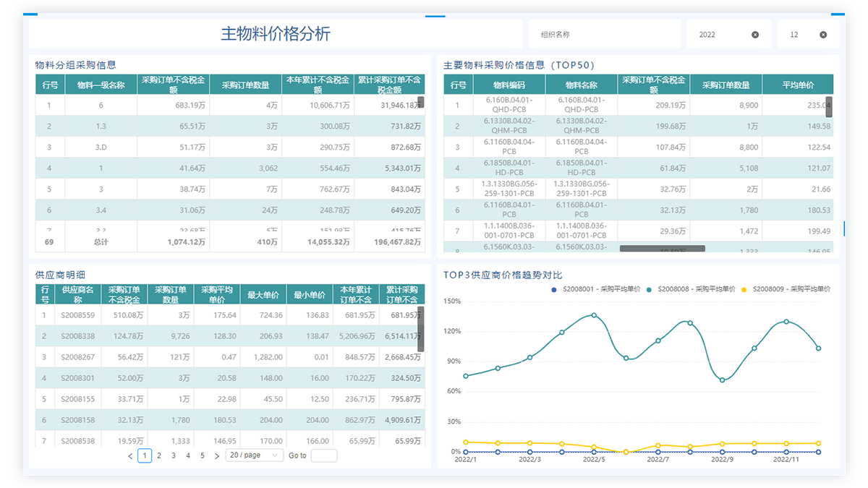Go to next page of supplier table
This screenshot has height=488, width=868.
[217, 456]
